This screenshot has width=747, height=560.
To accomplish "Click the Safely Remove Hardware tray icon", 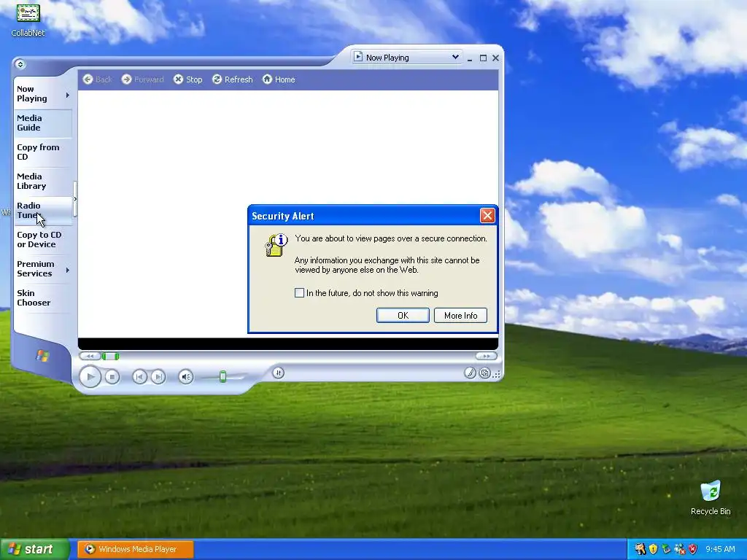I will click(x=666, y=549).
